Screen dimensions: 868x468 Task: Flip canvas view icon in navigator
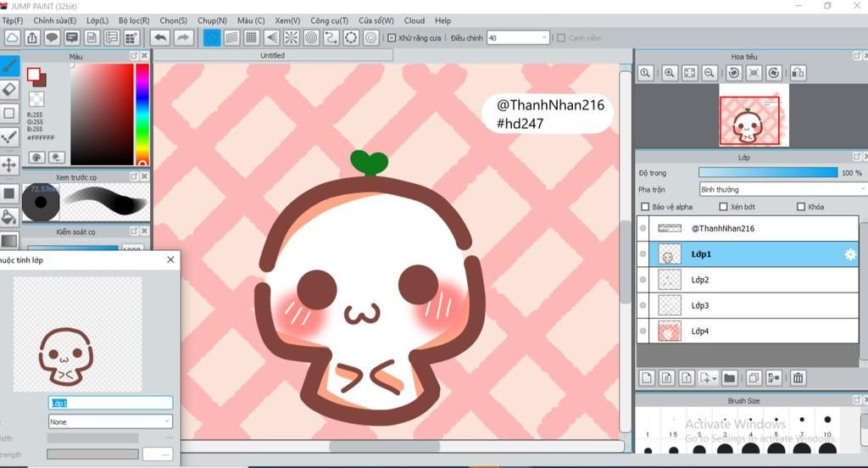[798, 73]
